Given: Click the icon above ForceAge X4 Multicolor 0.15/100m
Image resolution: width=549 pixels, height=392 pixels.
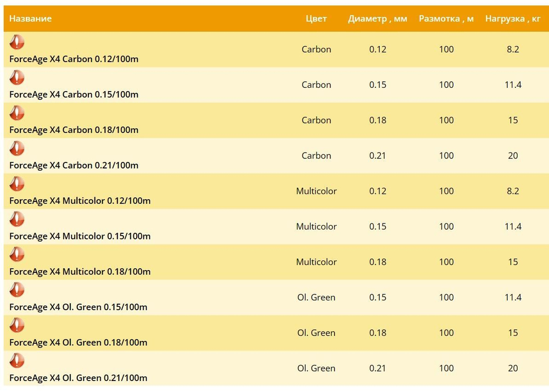Looking at the screenshot, I should [x=17, y=219].
